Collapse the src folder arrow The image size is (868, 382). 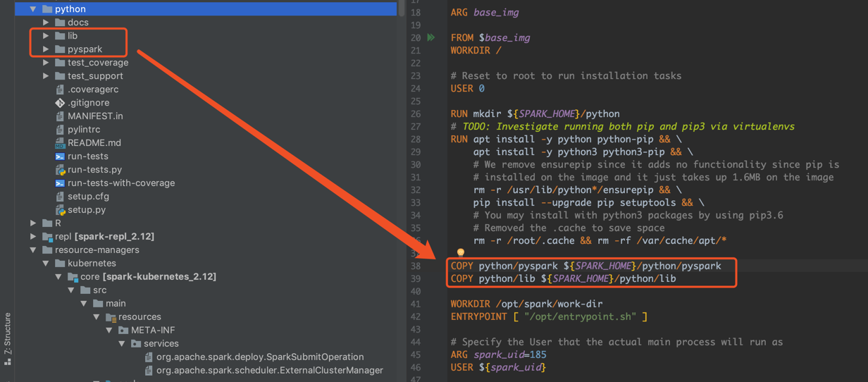71,290
